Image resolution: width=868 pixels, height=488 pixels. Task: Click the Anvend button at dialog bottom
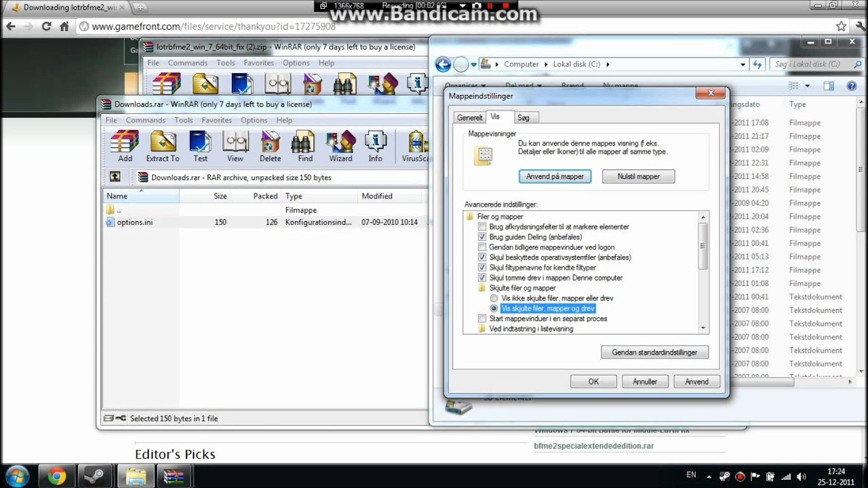tap(696, 382)
